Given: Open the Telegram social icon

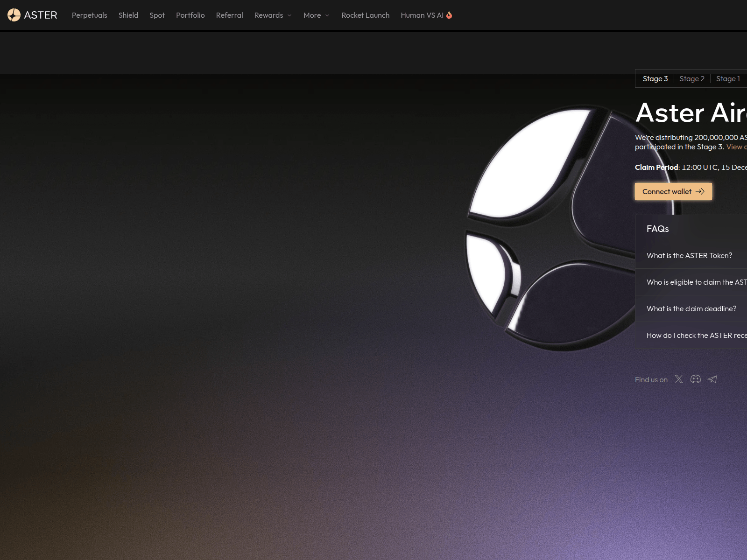Looking at the screenshot, I should point(712,379).
